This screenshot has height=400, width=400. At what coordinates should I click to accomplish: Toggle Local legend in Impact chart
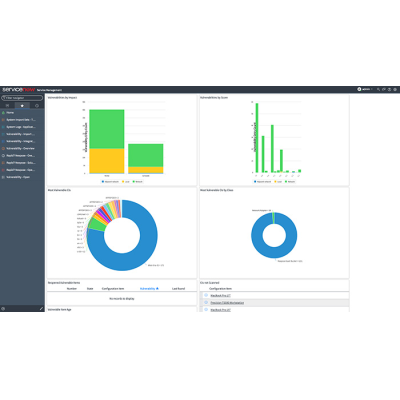(x=126, y=182)
